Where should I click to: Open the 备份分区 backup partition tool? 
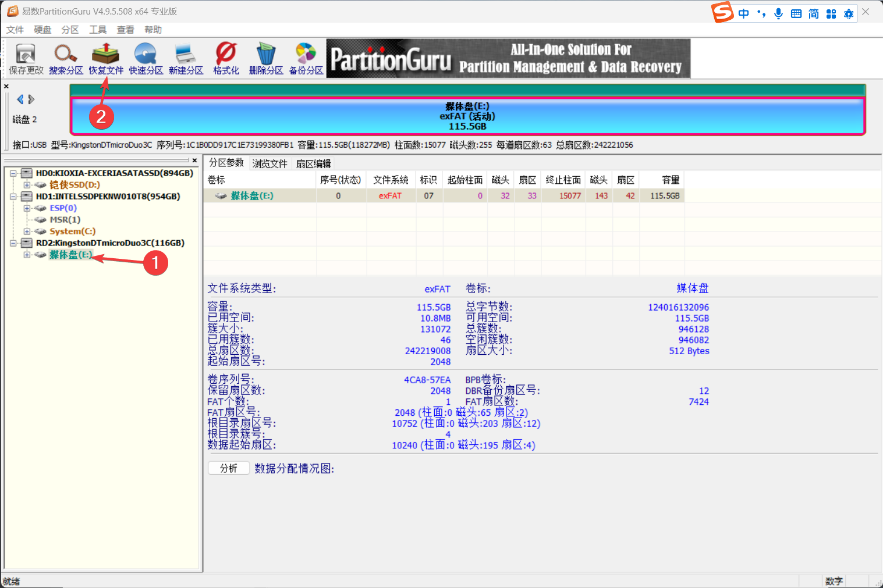(306, 59)
